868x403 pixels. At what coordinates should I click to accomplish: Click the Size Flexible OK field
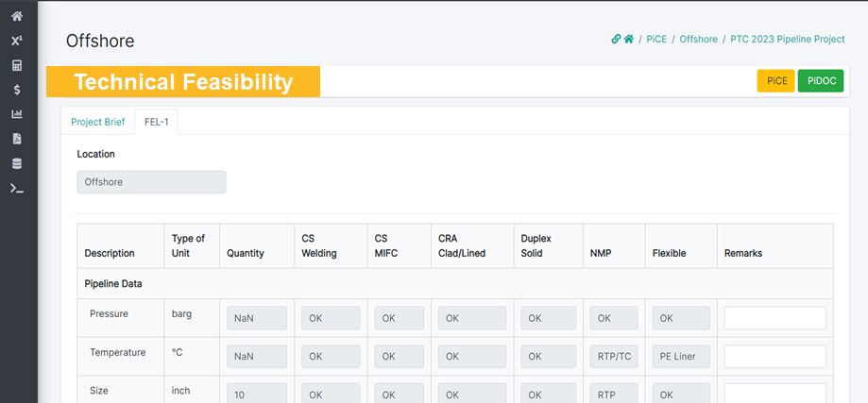click(681, 394)
